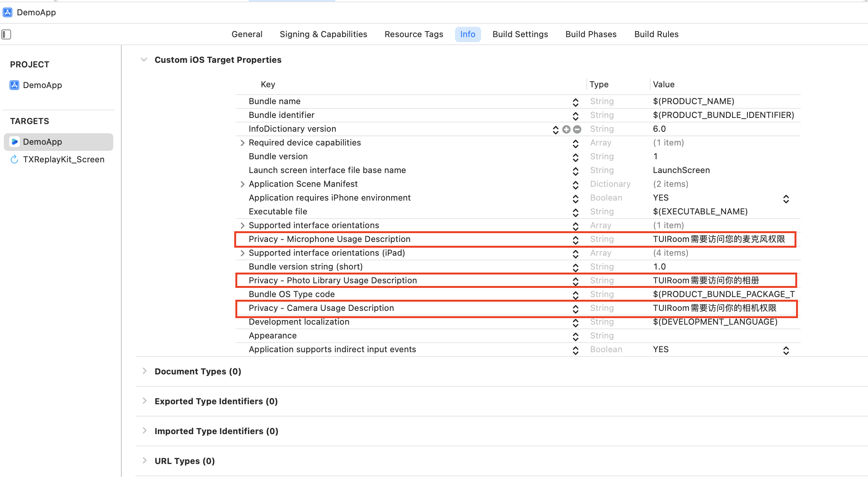Collapse Custom iOS Target Properties section
Screen dimensions: 868x477
(144, 60)
